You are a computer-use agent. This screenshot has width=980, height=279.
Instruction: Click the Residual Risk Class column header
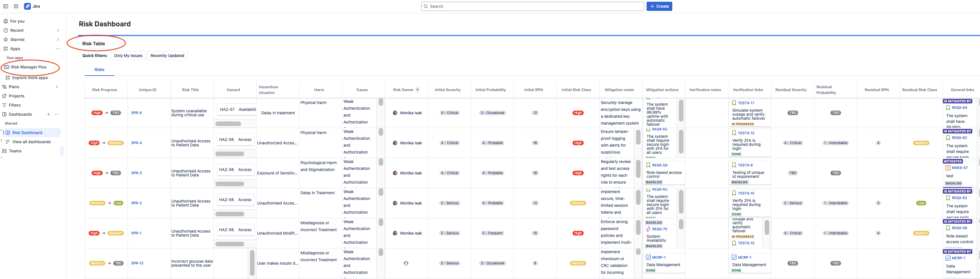tap(919, 90)
